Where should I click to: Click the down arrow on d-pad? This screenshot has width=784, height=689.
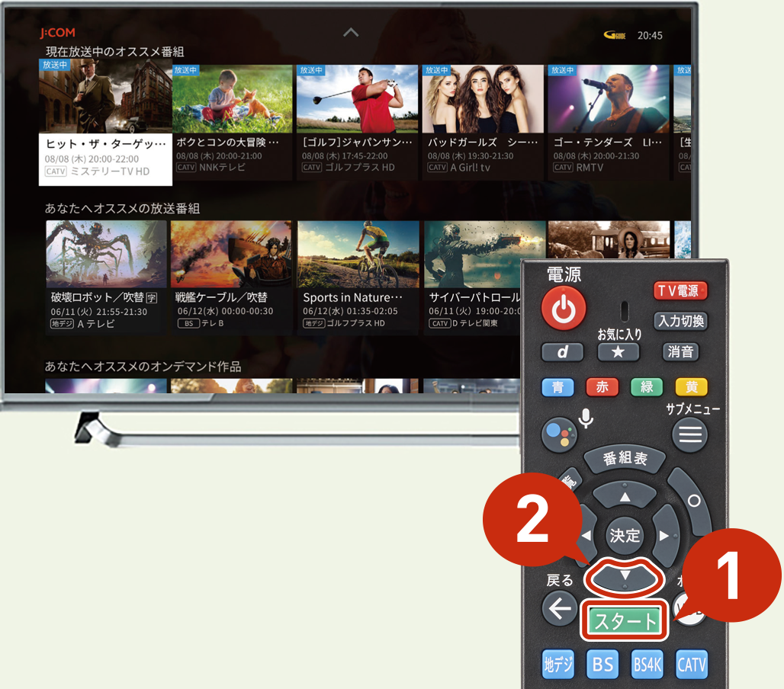point(625,578)
